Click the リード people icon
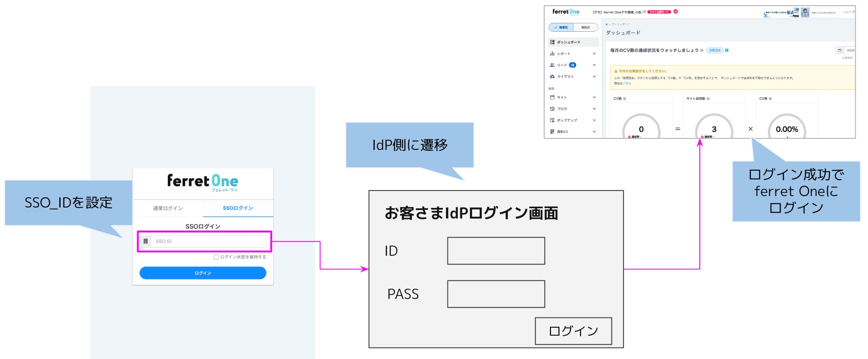Viewport: 868px width, 359px height. [552, 65]
